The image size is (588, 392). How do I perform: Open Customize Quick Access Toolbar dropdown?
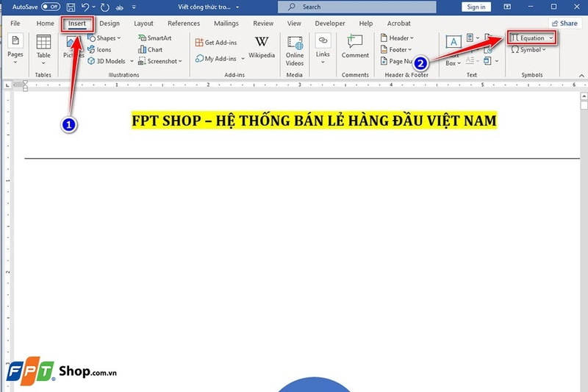(x=134, y=7)
